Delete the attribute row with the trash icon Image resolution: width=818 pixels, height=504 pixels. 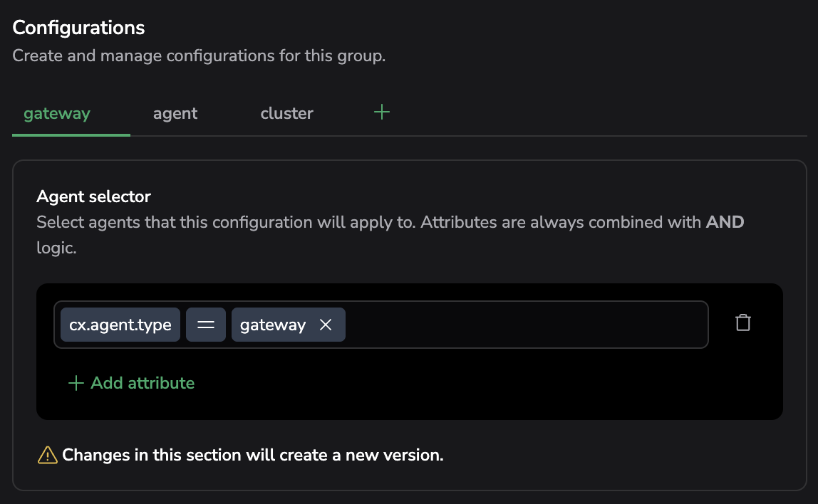tap(743, 323)
